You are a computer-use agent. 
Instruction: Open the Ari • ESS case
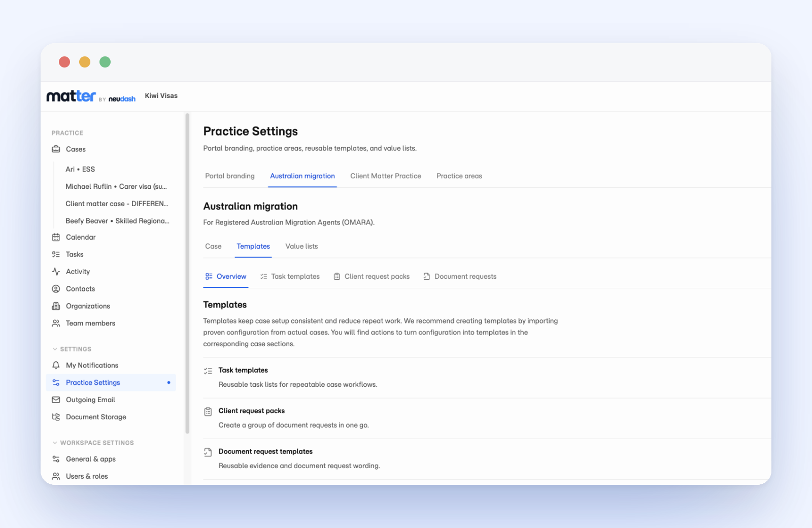click(x=80, y=170)
